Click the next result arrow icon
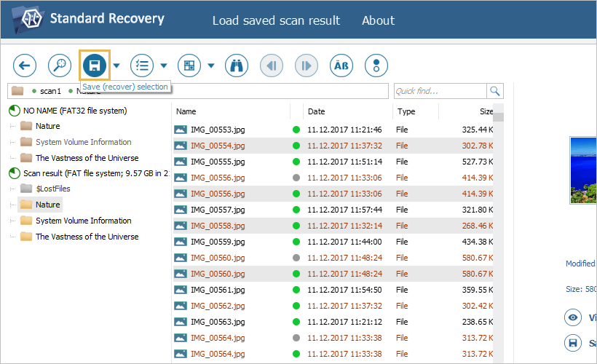This screenshot has width=597, height=364. [x=307, y=66]
